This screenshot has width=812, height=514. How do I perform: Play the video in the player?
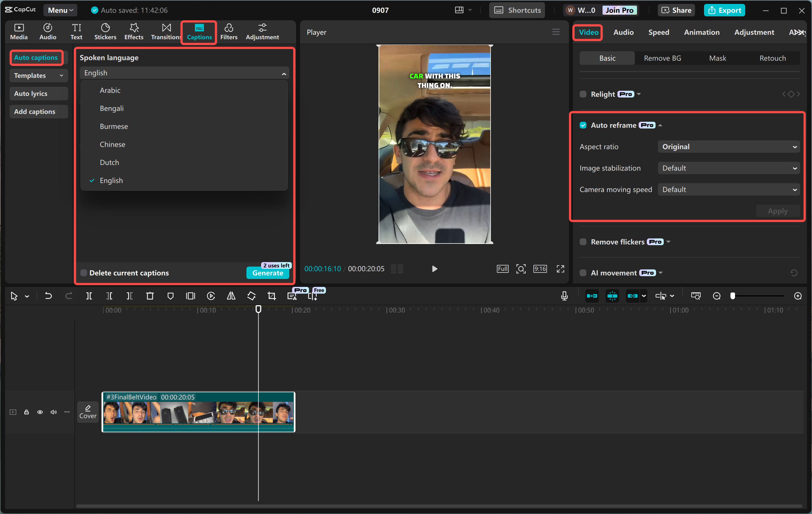click(x=434, y=269)
